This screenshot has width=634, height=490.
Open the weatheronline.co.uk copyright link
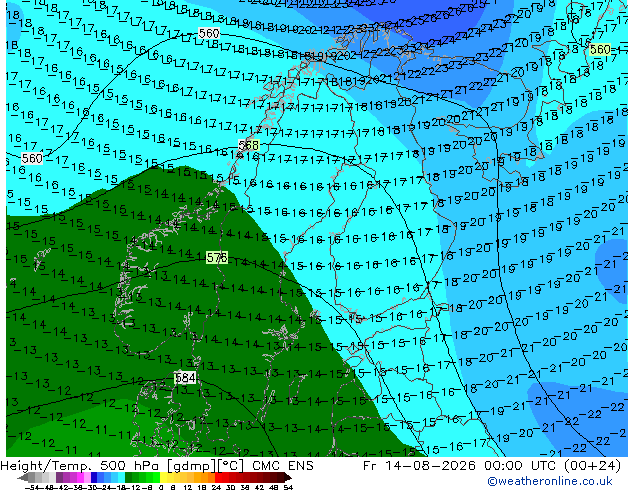[x=549, y=481]
